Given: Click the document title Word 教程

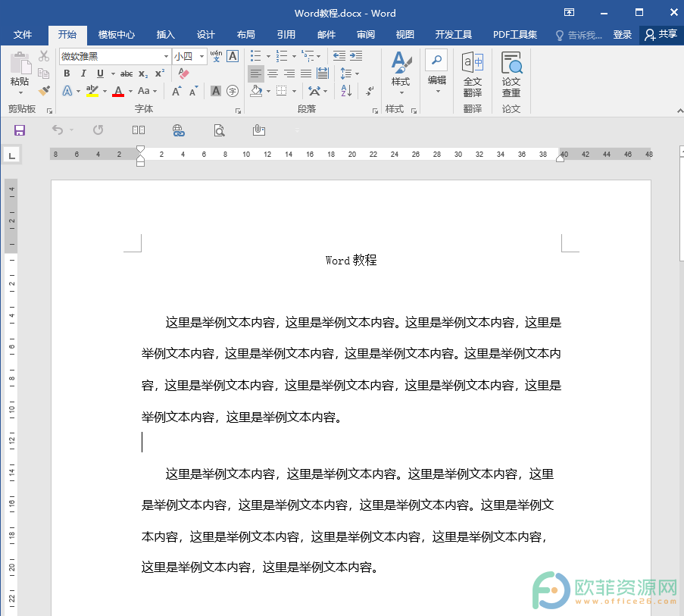Looking at the screenshot, I should [351, 261].
